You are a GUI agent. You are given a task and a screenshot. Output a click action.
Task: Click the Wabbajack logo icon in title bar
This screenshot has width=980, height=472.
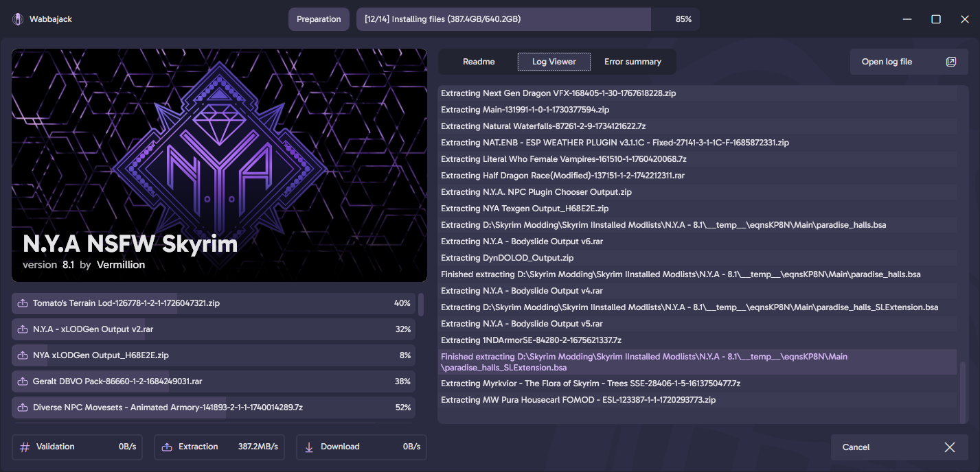17,19
